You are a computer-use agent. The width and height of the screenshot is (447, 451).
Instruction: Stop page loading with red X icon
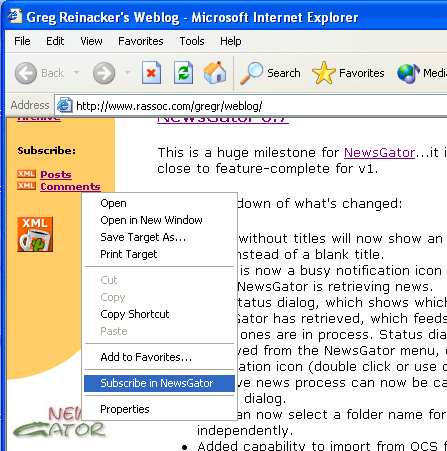coord(151,72)
